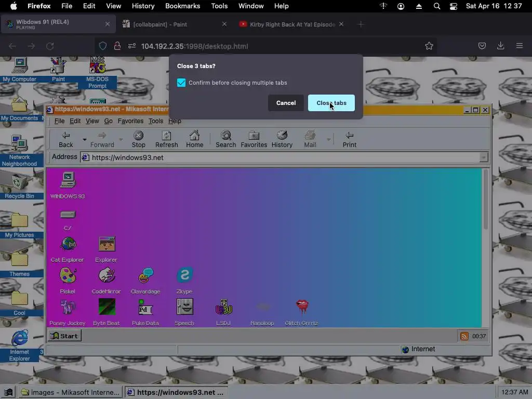Screen dimensions: 532x399
Task: Open Firefox hamburger application menu
Action: click(x=520, y=46)
